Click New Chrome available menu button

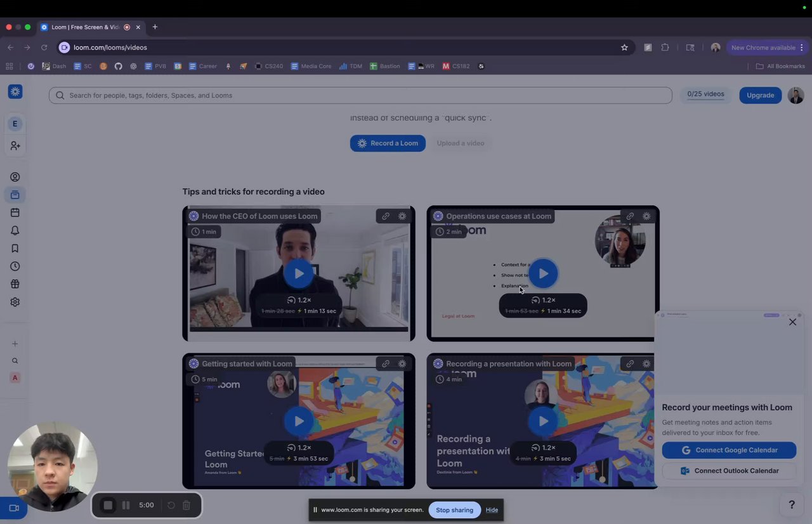[x=768, y=48]
